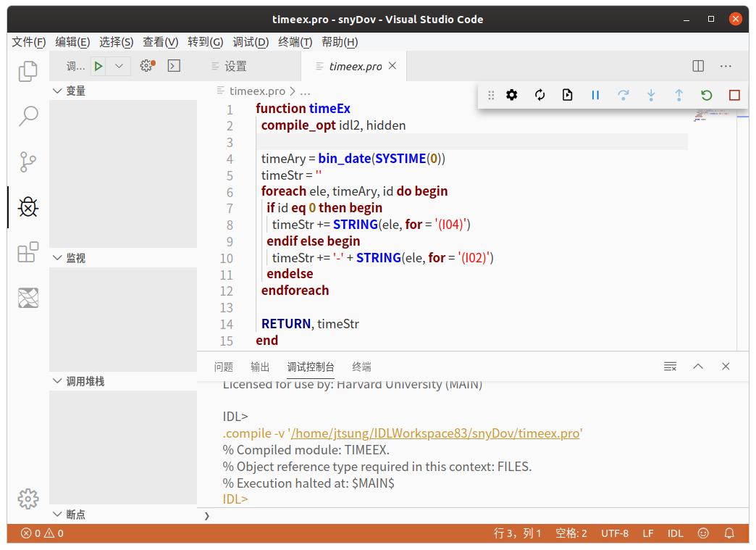Open the Debug view bug icon
Viewport: 756px width, 550px height.
click(x=28, y=207)
